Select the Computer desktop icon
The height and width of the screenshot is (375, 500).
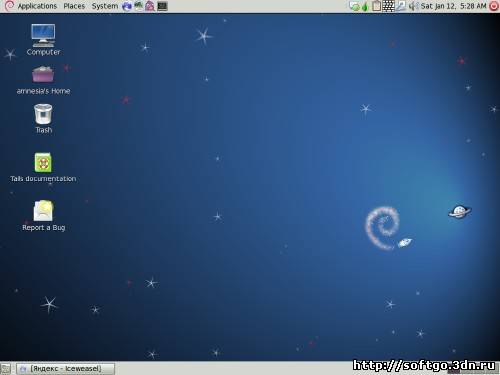click(43, 39)
